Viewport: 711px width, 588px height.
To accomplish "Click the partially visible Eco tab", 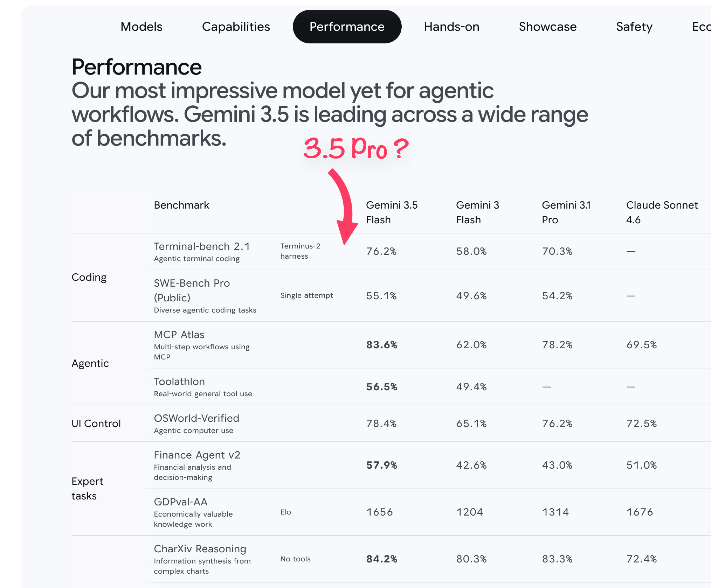I will click(x=701, y=27).
